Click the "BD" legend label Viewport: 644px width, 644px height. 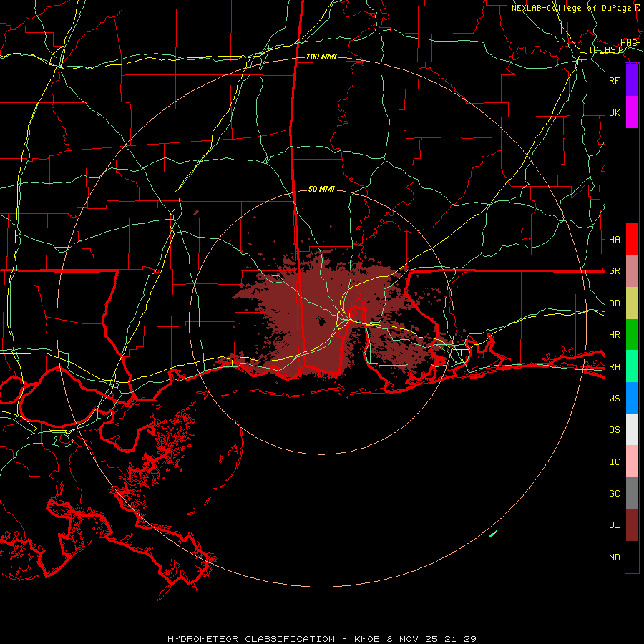614,303
